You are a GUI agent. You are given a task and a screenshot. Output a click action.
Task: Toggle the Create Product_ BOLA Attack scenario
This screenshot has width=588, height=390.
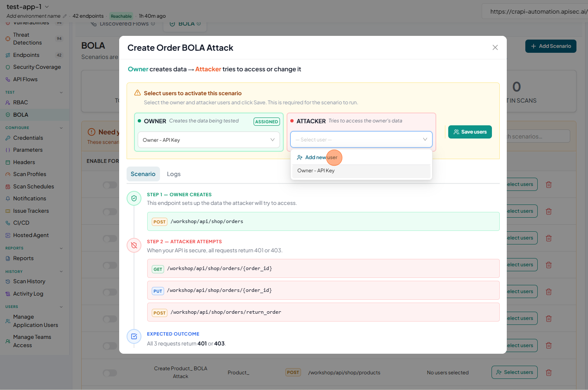pyautogui.click(x=110, y=373)
